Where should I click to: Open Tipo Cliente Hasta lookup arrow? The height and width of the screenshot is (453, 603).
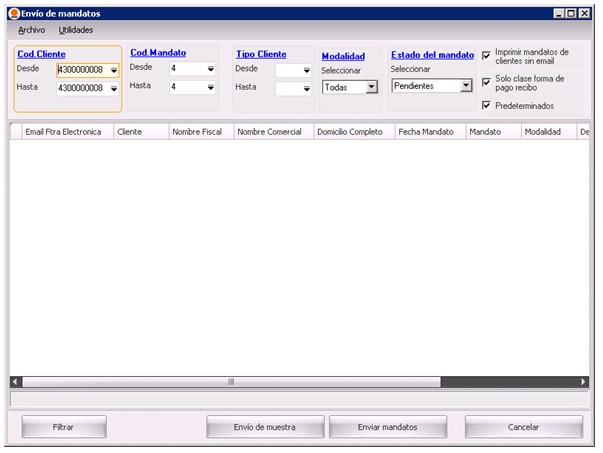[x=306, y=89]
